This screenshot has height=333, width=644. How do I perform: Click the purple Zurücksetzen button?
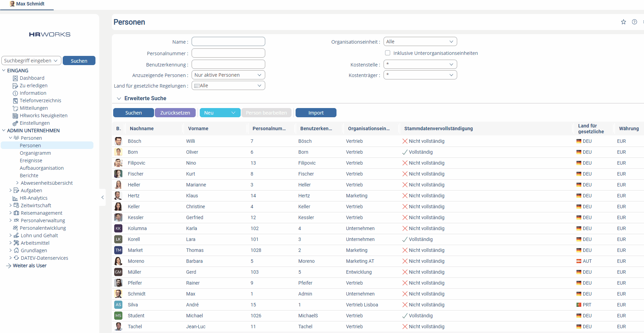coord(175,113)
